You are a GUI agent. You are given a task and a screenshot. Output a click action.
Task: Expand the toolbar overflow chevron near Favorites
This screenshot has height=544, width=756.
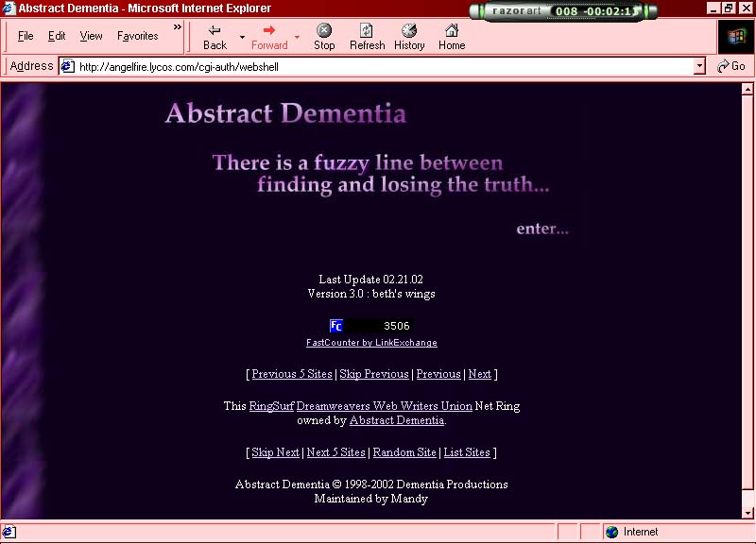(x=177, y=27)
